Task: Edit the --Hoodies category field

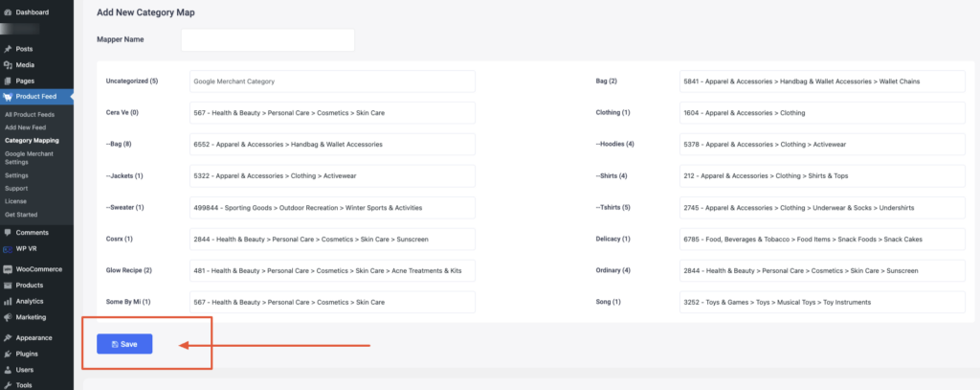Action: [x=822, y=144]
